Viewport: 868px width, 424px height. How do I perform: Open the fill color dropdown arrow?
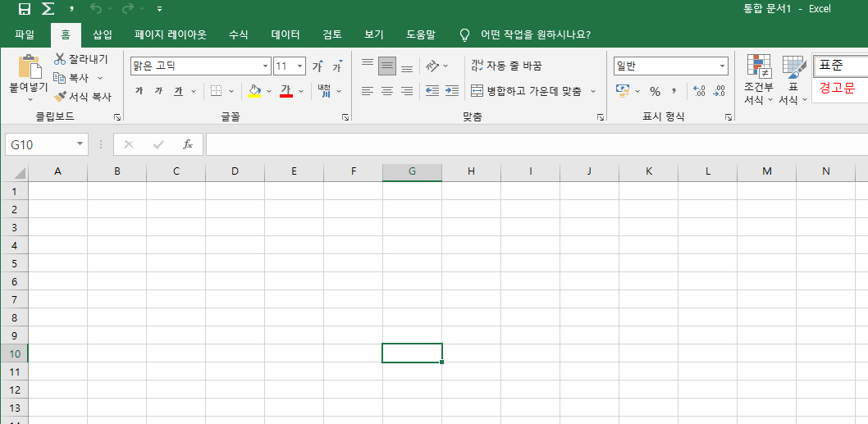click(269, 91)
